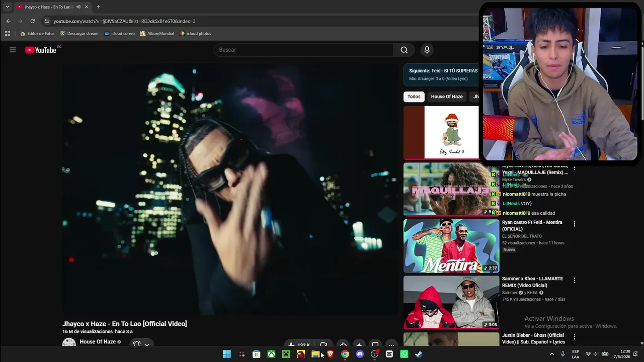Visit the EL SEÑOR DEL TRATO channel
644x362 pixels.
(x=522, y=236)
